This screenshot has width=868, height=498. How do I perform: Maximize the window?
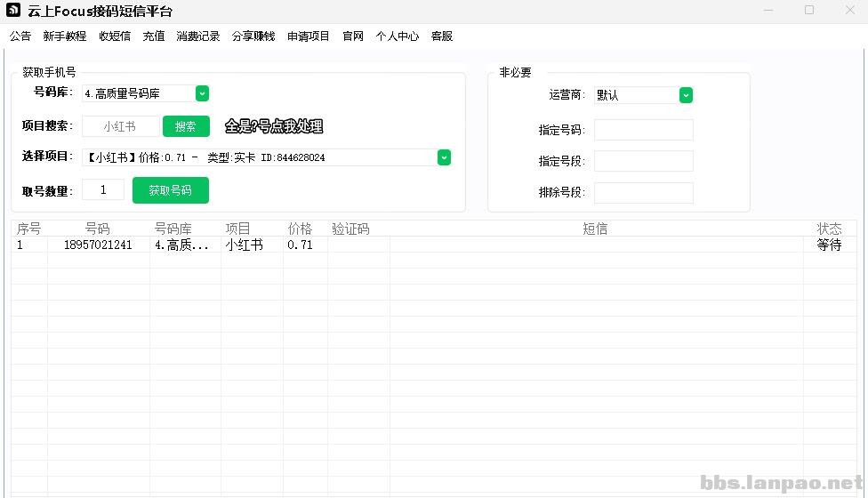[809, 10]
